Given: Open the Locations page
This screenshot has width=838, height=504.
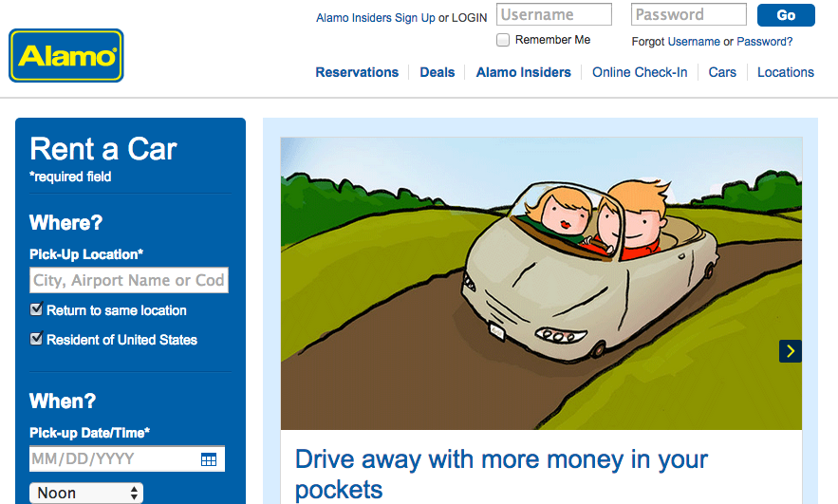Looking at the screenshot, I should (786, 72).
